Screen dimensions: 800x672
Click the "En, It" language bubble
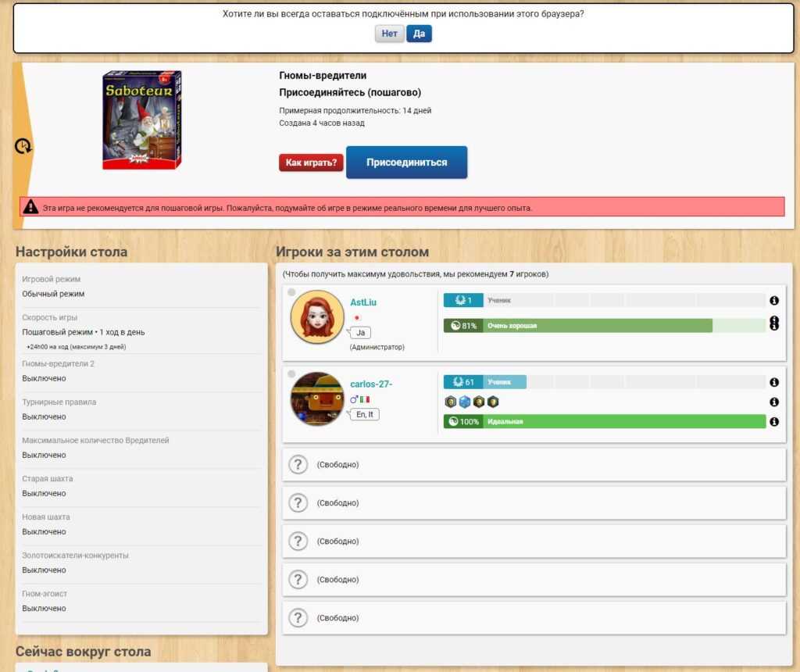364,414
